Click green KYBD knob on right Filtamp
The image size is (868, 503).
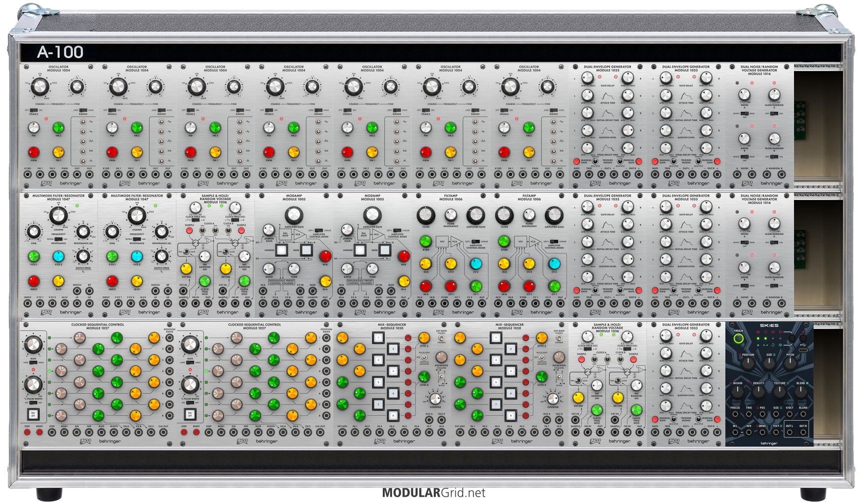click(504, 241)
